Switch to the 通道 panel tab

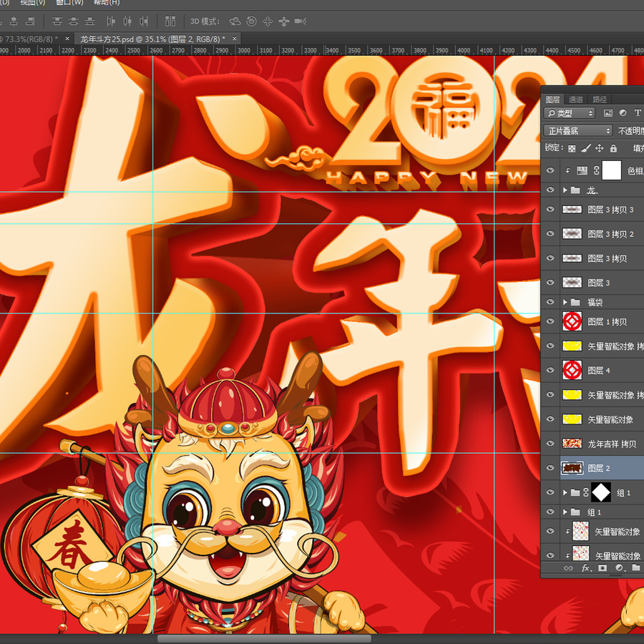pyautogui.click(x=576, y=99)
